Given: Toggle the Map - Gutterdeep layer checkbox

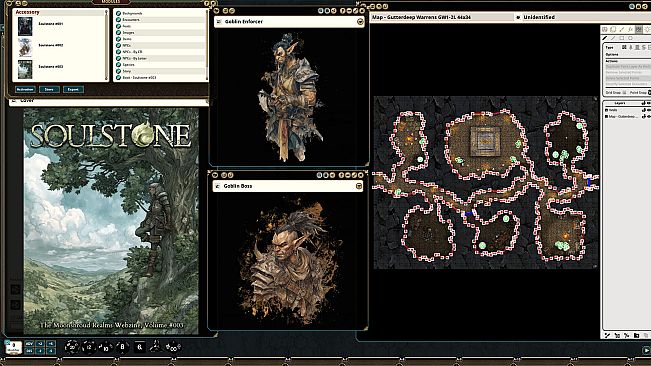Looking at the screenshot, I should click(606, 117).
